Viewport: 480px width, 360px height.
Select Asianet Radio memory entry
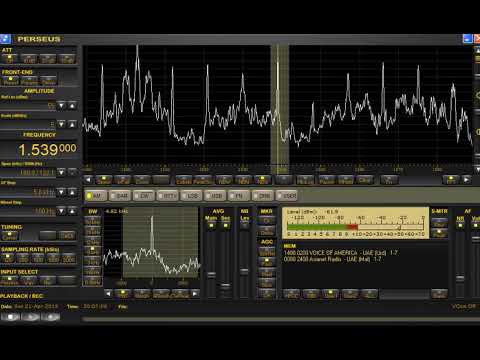click(x=332, y=259)
